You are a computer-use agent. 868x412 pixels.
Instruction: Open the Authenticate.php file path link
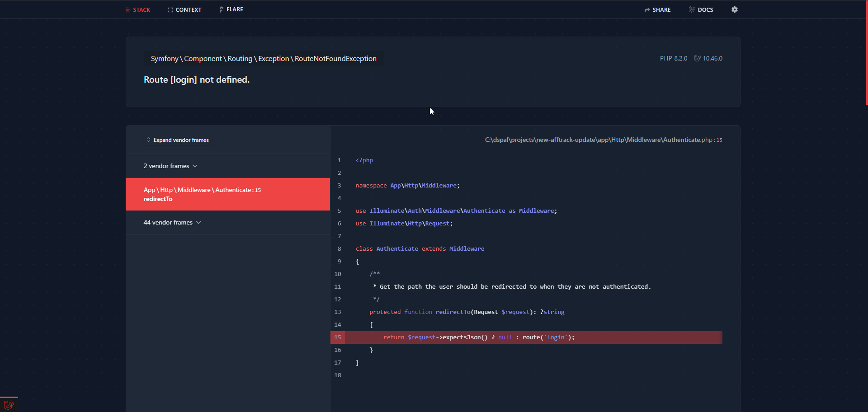tap(603, 140)
